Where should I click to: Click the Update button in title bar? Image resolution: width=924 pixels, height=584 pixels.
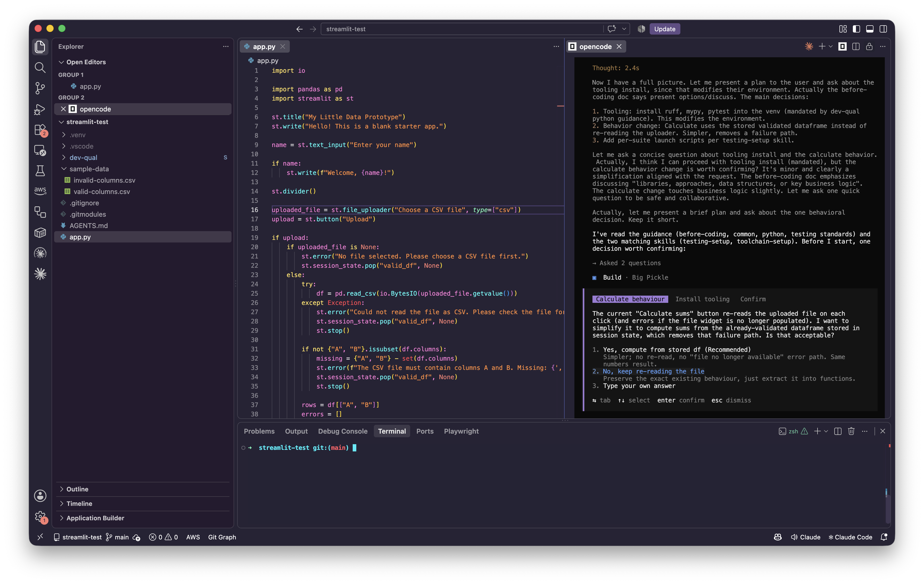(665, 29)
